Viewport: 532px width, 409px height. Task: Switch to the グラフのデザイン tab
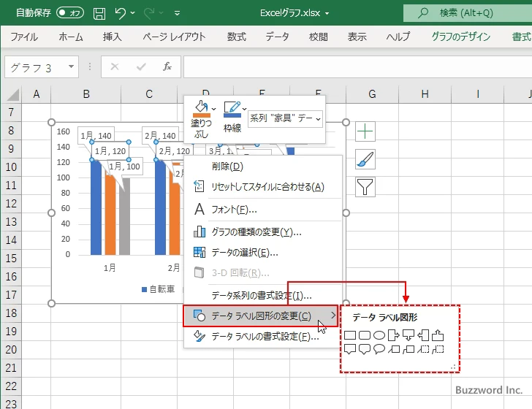coord(460,37)
